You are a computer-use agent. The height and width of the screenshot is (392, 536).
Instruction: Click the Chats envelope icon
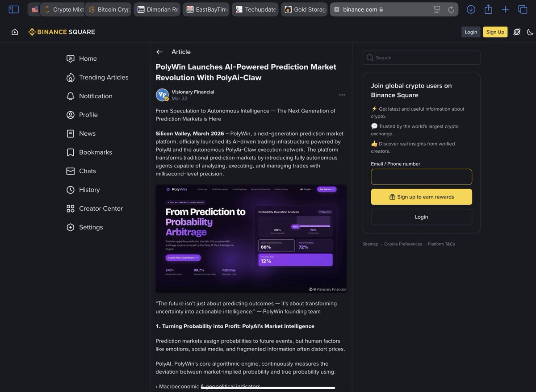[x=70, y=171]
